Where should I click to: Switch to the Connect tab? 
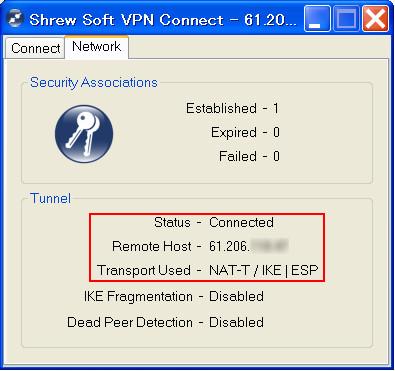click(x=35, y=48)
